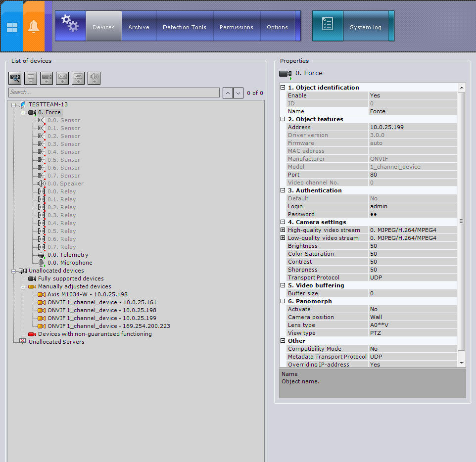The image size is (476, 462).
Task: Open the System log
Action: pos(366,27)
